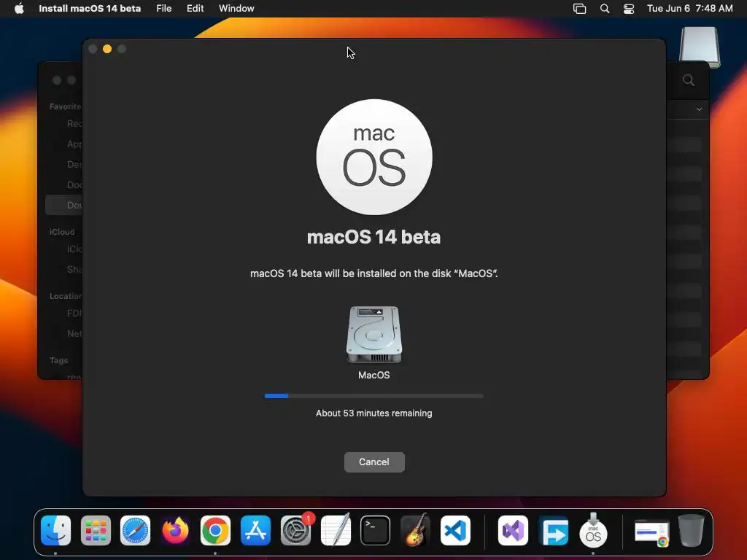Click Install macOS icon in the Dock

click(x=593, y=530)
